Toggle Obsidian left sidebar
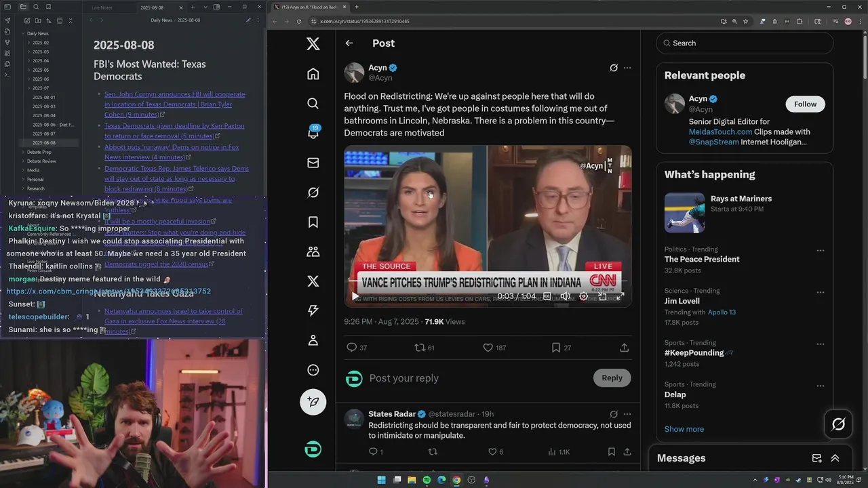The image size is (868, 488). coord(7,7)
